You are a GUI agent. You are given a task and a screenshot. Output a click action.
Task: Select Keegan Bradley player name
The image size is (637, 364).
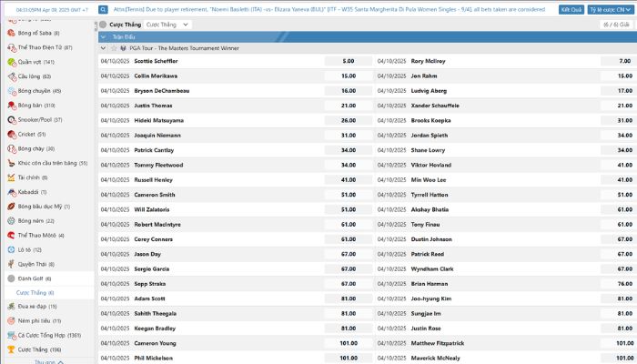point(155,329)
